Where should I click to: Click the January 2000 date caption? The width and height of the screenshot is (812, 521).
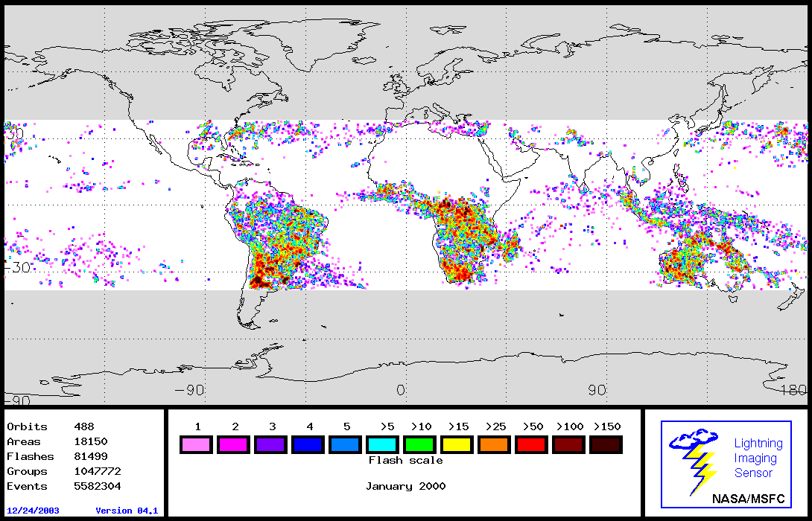pyautogui.click(x=405, y=486)
